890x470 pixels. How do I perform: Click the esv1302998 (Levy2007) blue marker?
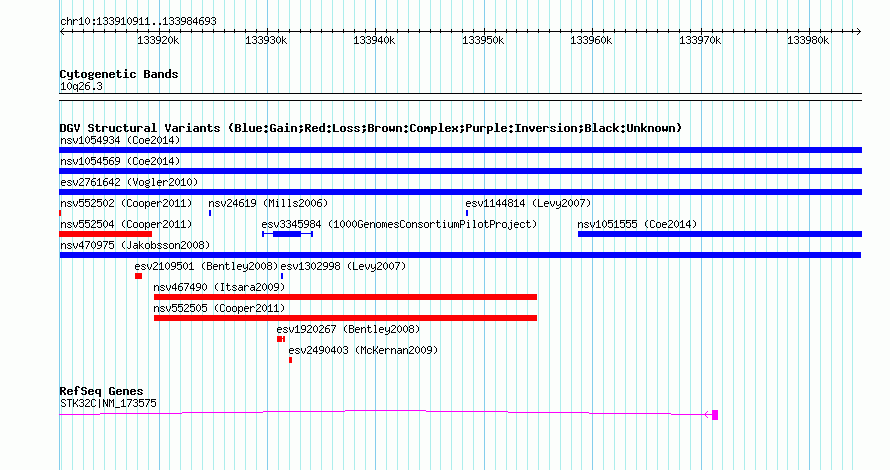(282, 276)
